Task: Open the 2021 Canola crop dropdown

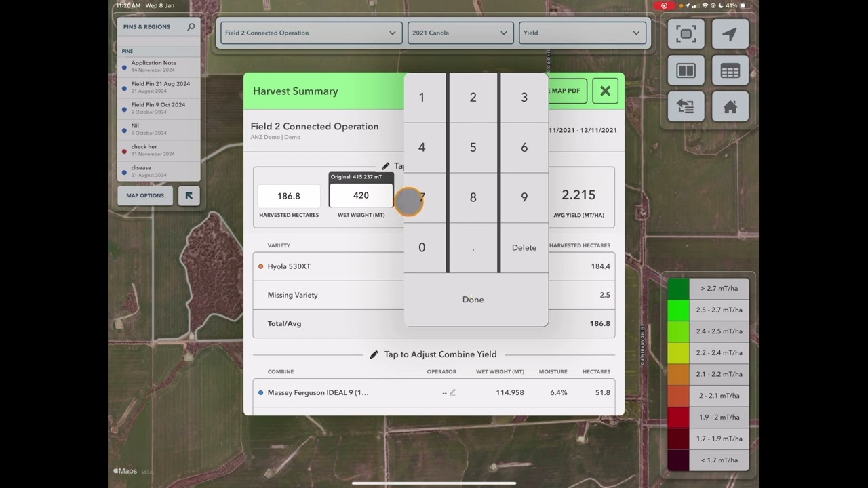Action: point(460,33)
